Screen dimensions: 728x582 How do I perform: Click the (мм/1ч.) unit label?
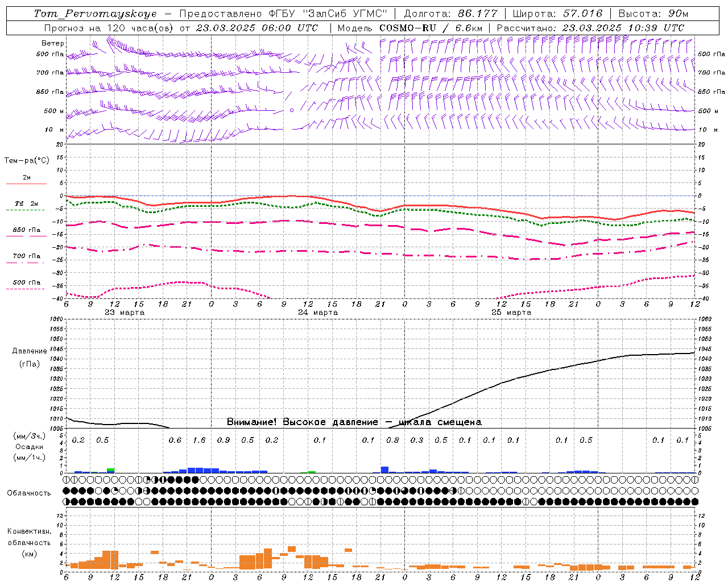[30, 458]
